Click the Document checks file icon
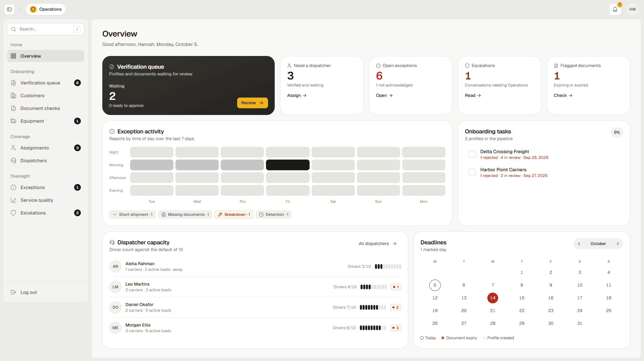The width and height of the screenshot is (644, 361). tap(13, 108)
